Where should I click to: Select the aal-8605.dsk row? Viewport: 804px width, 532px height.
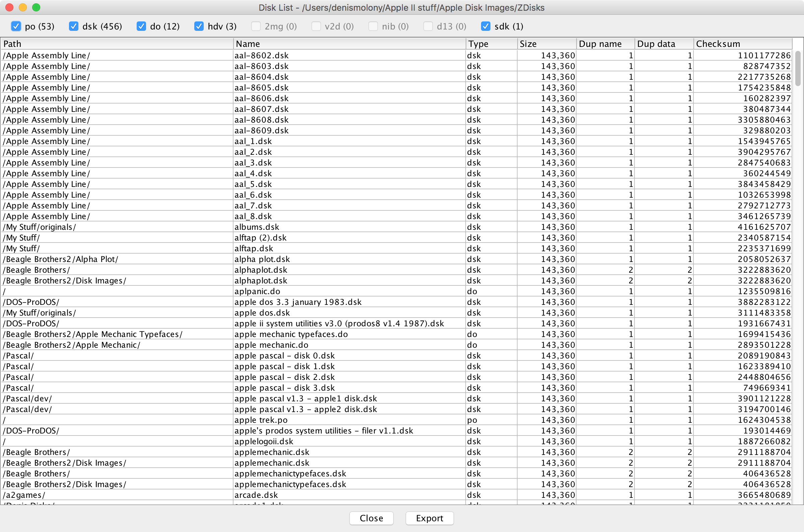397,87
